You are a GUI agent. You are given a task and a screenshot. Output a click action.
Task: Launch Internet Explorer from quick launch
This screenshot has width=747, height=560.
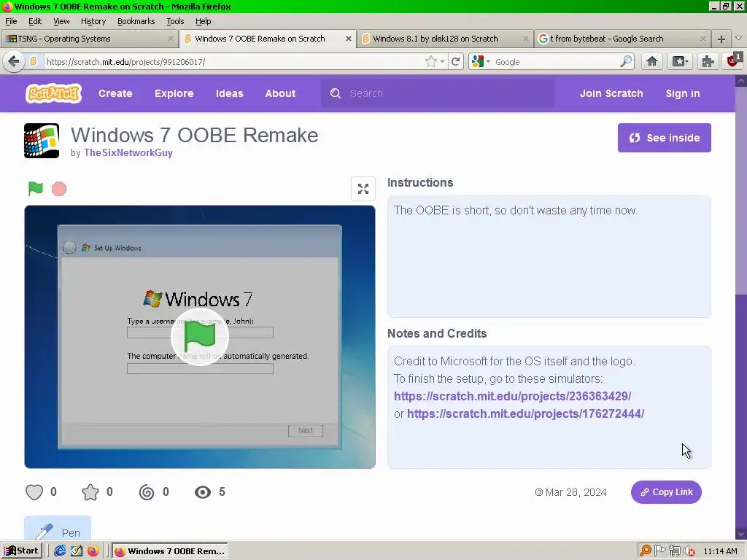click(x=60, y=551)
